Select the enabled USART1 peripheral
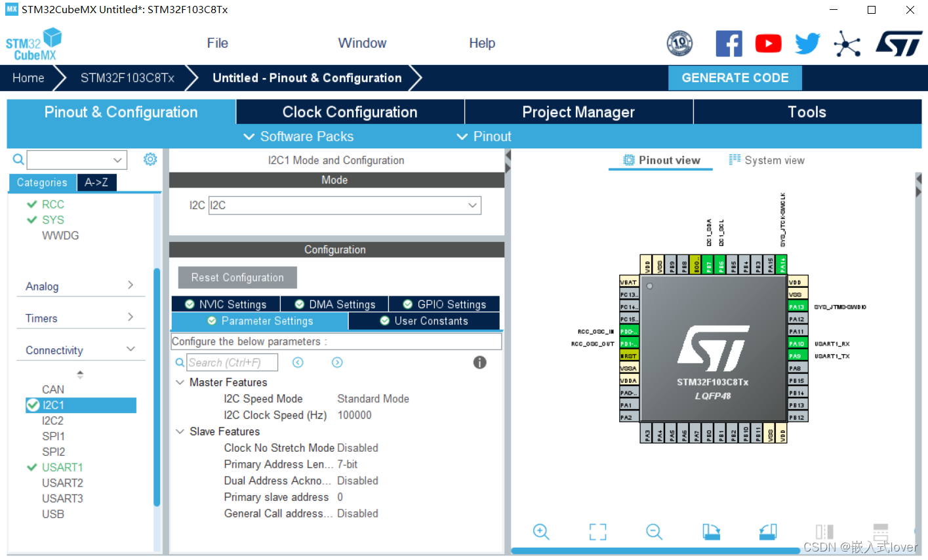This screenshot has width=928, height=560. pyautogui.click(x=62, y=467)
